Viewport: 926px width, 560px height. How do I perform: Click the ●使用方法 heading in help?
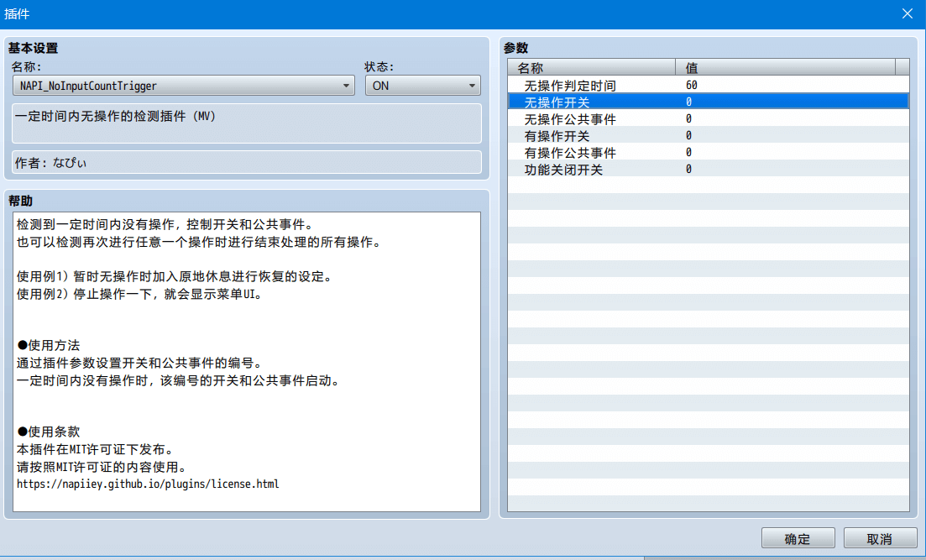click(x=49, y=345)
